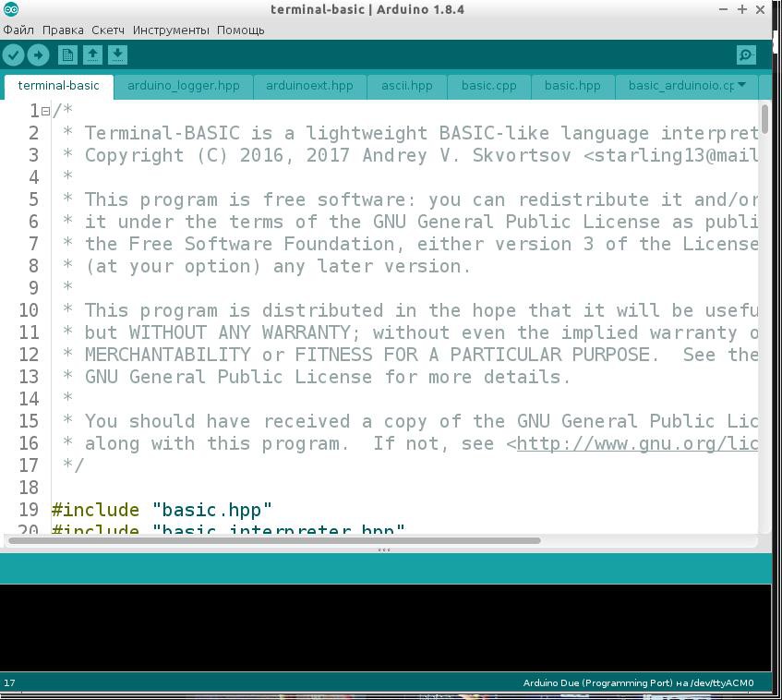Image resolution: width=782 pixels, height=700 pixels.
Task: Click the Copyright line text
Action: pos(411,156)
